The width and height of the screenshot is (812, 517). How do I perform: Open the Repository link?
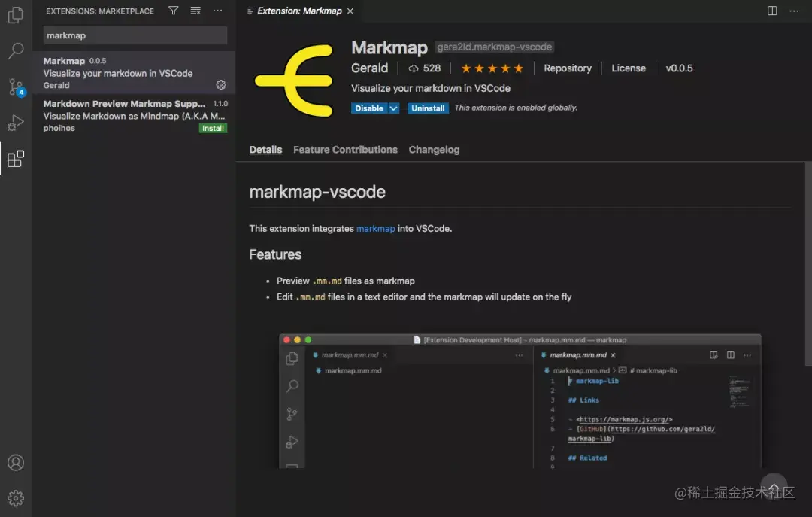(x=568, y=68)
